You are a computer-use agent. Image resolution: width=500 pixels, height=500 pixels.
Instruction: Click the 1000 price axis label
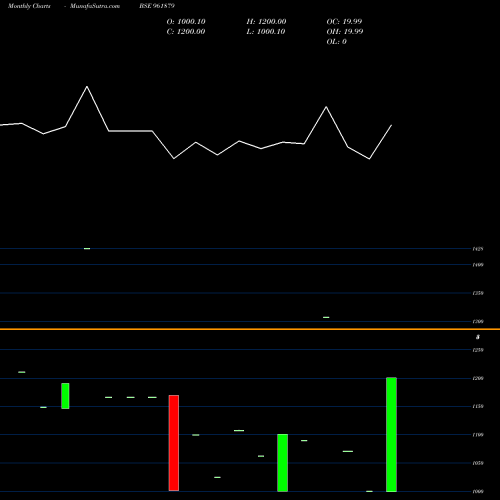coord(478,491)
